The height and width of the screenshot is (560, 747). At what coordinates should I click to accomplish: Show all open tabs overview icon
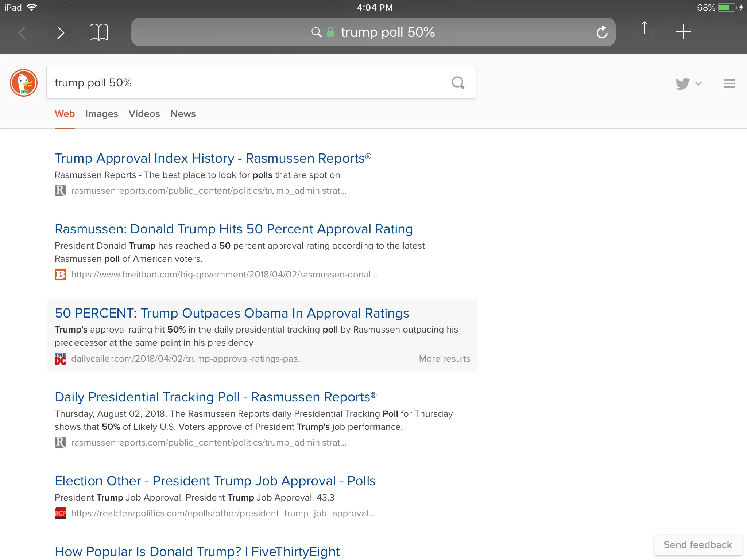click(x=723, y=32)
